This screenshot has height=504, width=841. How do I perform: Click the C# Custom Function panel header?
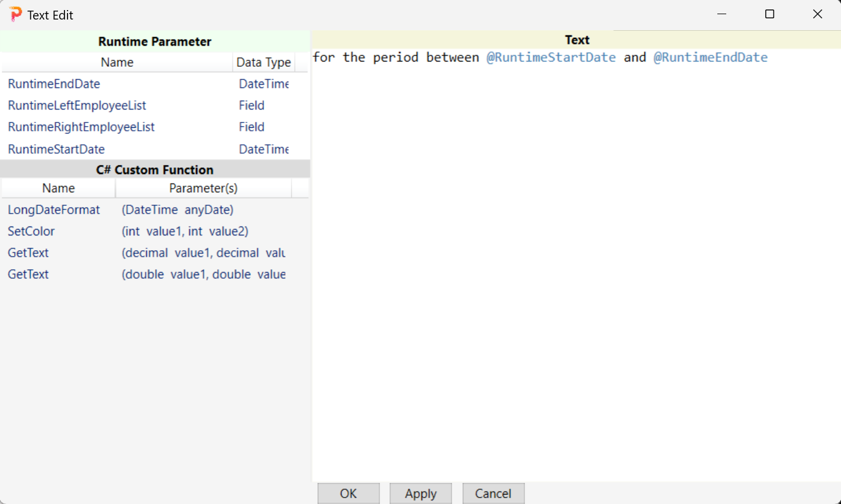coord(155,170)
